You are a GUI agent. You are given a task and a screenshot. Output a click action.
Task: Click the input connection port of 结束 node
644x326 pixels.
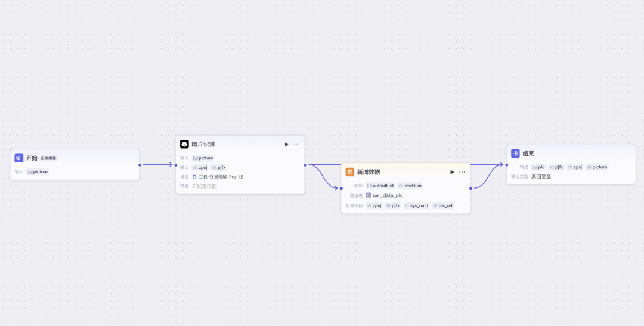(x=507, y=165)
